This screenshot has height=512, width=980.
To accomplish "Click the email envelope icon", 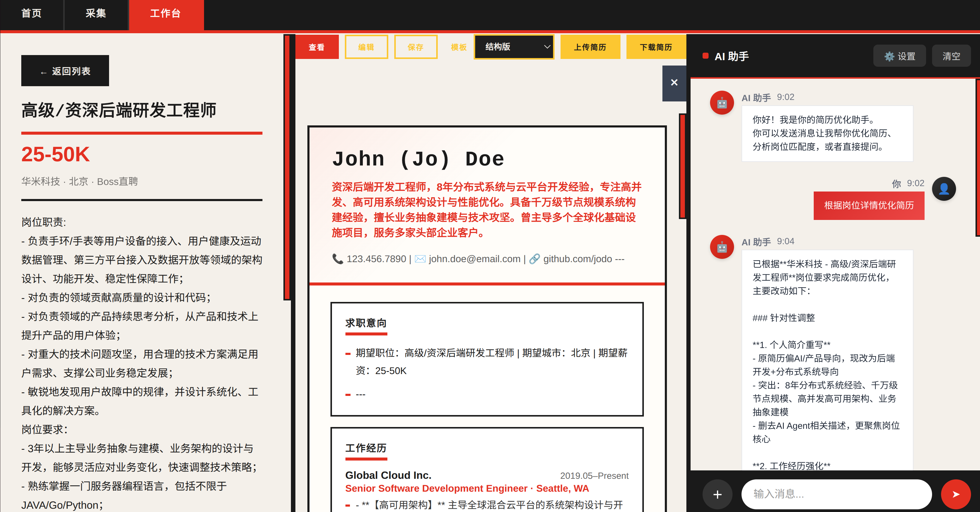I will [420, 259].
